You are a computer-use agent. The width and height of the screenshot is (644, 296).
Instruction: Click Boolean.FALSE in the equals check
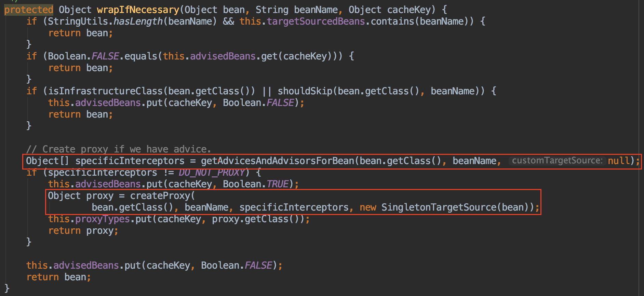(x=83, y=56)
